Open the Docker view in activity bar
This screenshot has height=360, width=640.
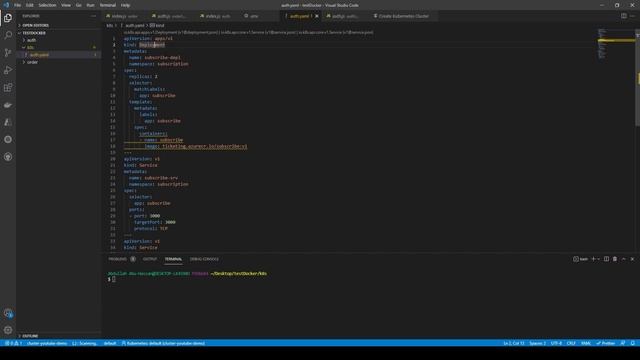pyautogui.click(x=8, y=105)
